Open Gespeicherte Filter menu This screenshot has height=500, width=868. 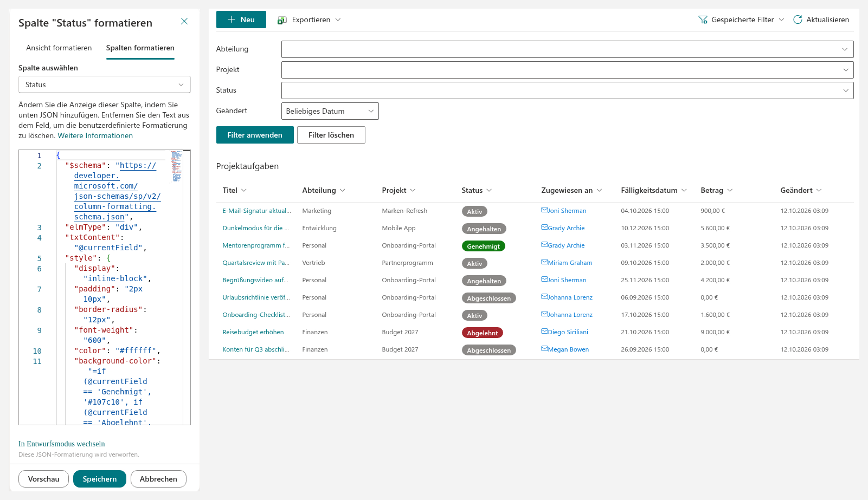click(741, 20)
